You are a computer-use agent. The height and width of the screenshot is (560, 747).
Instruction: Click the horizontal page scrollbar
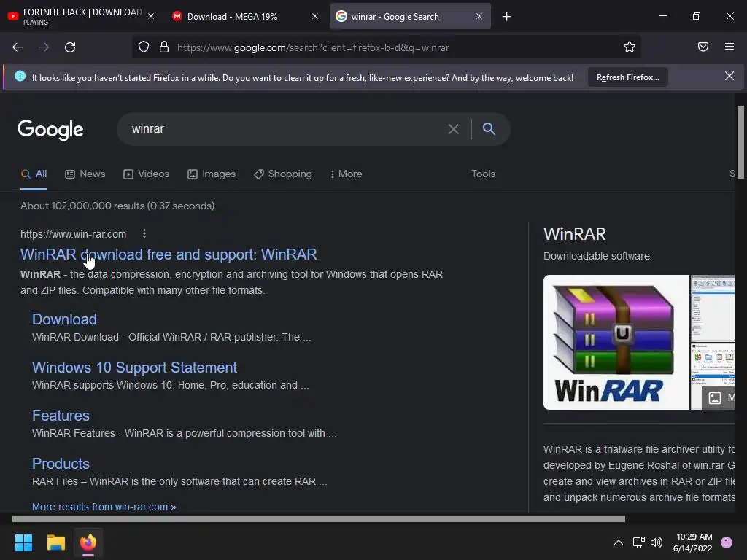click(318, 518)
